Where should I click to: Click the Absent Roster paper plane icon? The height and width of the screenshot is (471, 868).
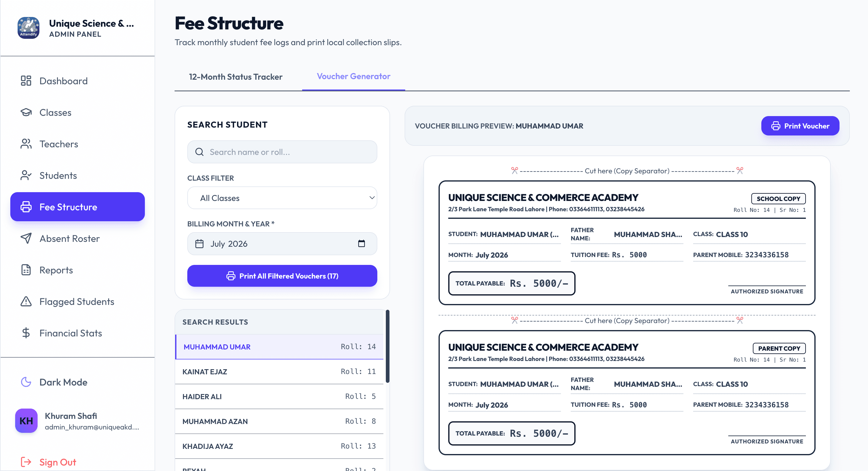(26, 238)
